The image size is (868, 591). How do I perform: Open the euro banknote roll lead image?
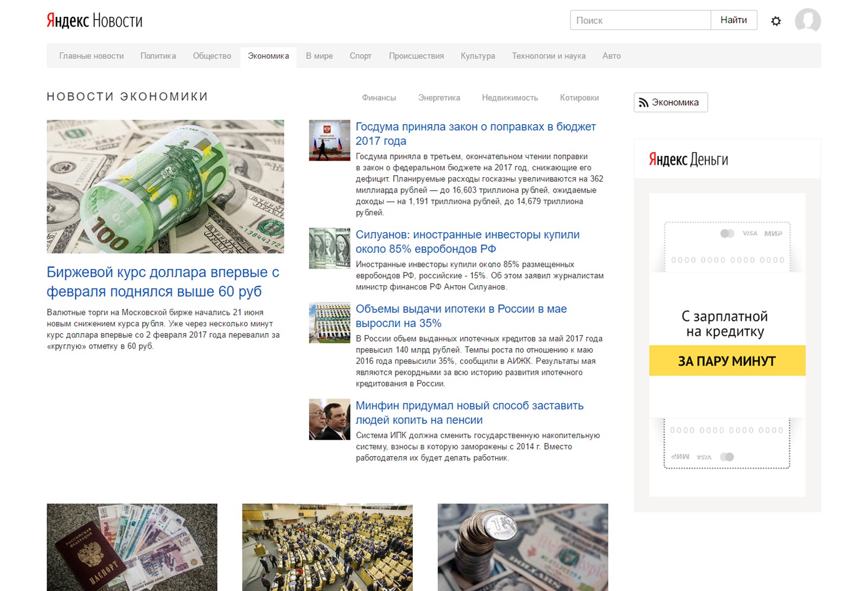165,187
